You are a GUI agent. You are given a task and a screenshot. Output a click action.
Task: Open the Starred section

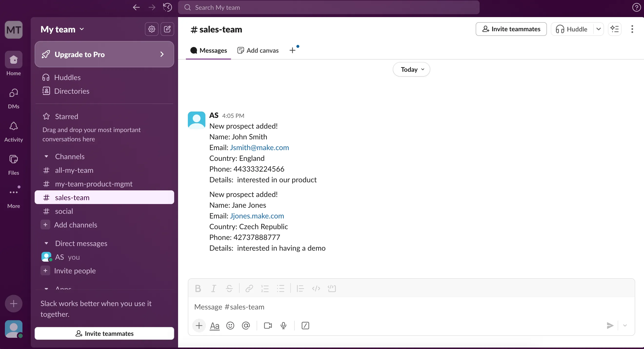tap(104, 116)
